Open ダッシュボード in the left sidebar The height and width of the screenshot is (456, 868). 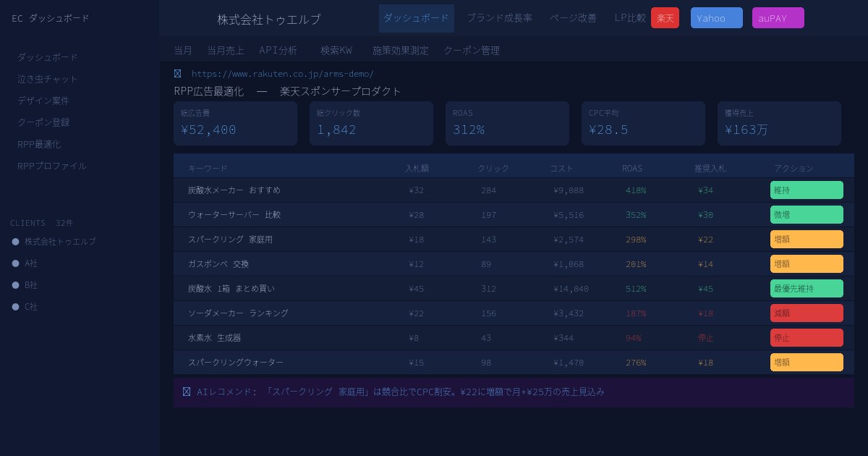(x=48, y=57)
